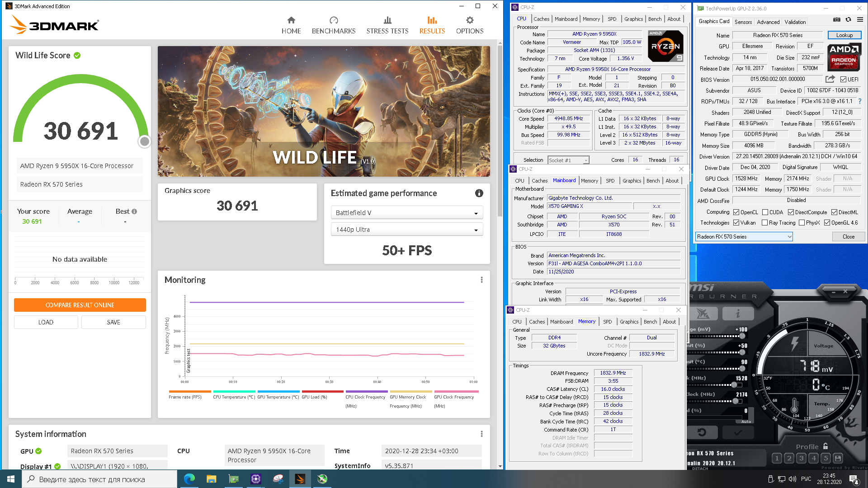Open the Estimated game performance info icon

pos(479,193)
